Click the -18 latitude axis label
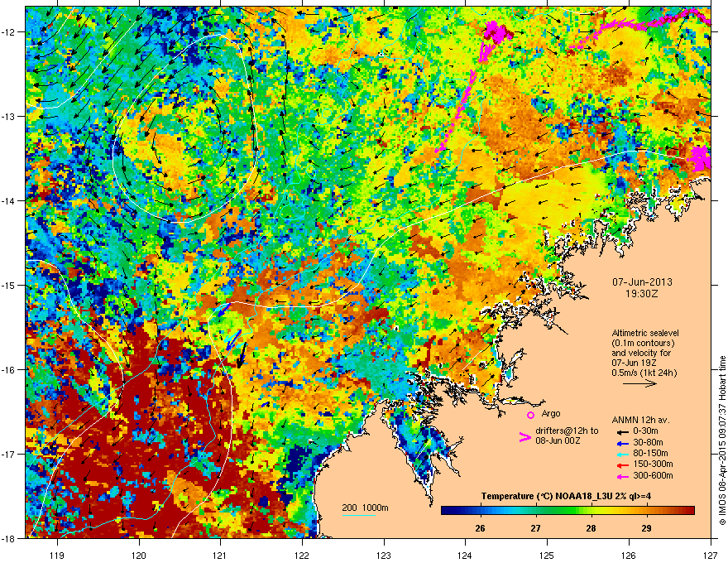Screen dimensions: 728x563 click(9, 538)
